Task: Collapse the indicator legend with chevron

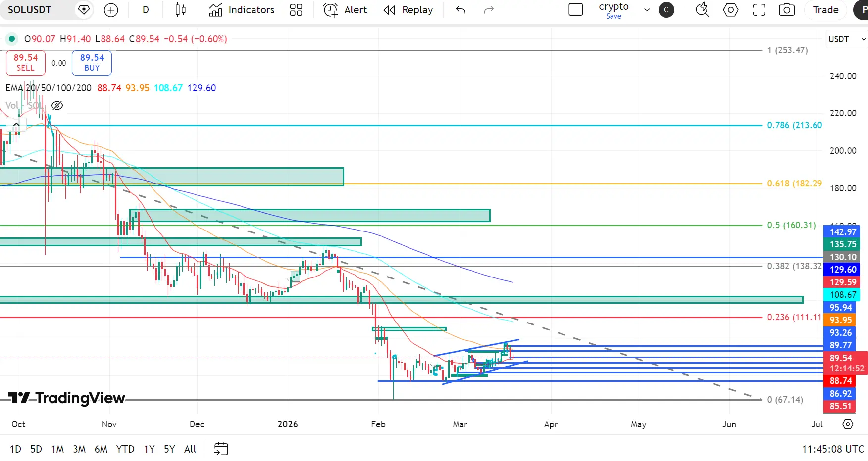Action: 16,125
